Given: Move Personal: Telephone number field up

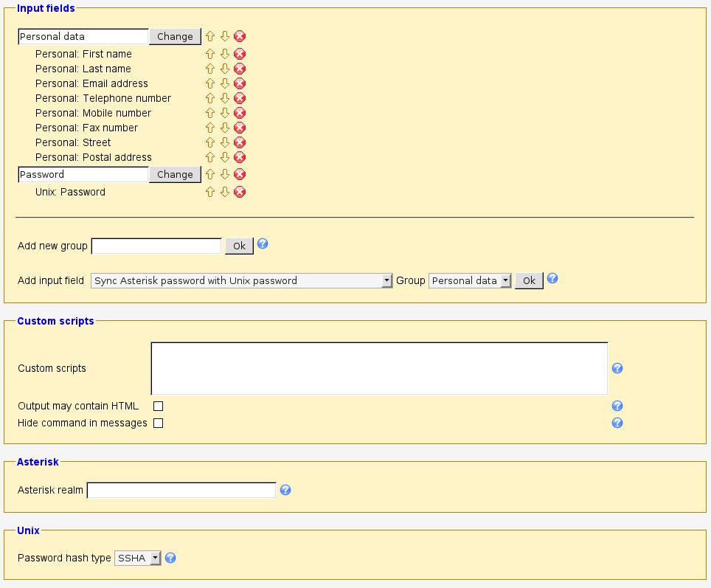Looking at the screenshot, I should click(x=210, y=98).
